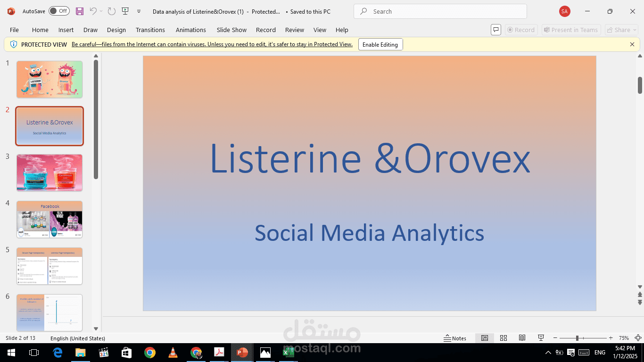
Task: Click the slide panel scroll up arrow
Action: pos(96,56)
